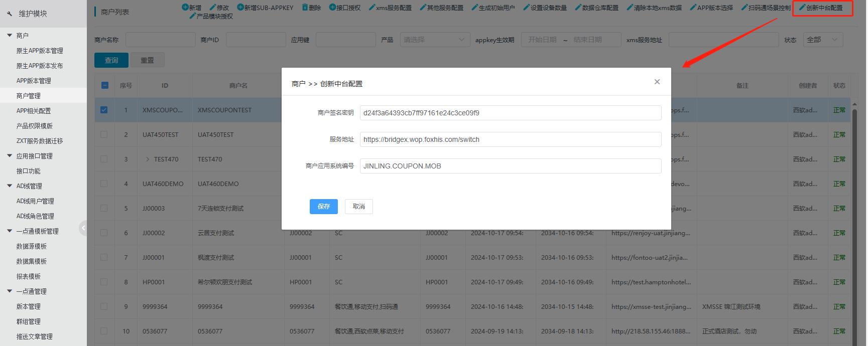Open 数据源模板 in sidebar
The width and height of the screenshot is (868, 346).
coord(32,246)
